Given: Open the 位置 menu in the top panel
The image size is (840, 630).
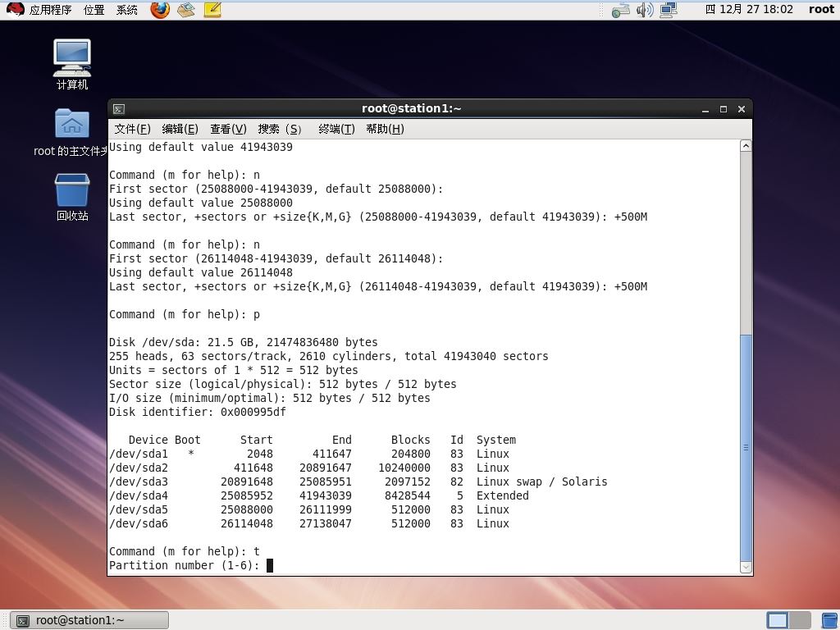Looking at the screenshot, I should coord(94,10).
